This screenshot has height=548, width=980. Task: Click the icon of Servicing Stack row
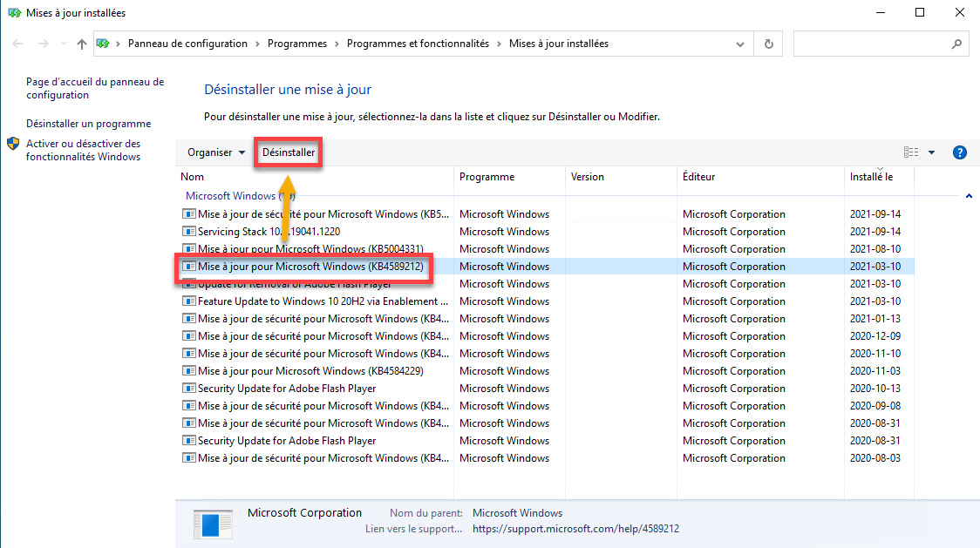188,232
